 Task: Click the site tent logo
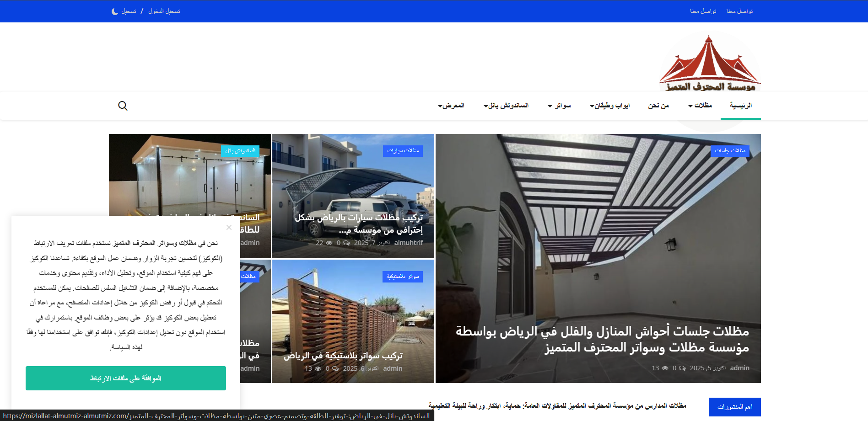pyautogui.click(x=710, y=64)
